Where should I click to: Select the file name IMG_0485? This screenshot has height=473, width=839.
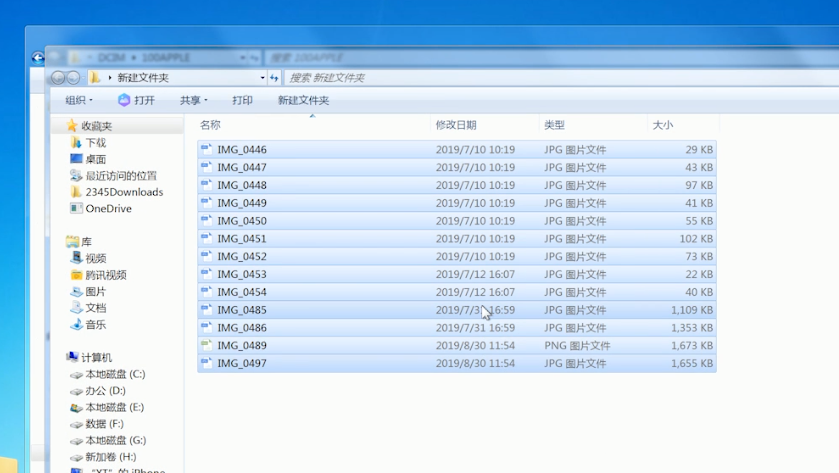pos(242,310)
